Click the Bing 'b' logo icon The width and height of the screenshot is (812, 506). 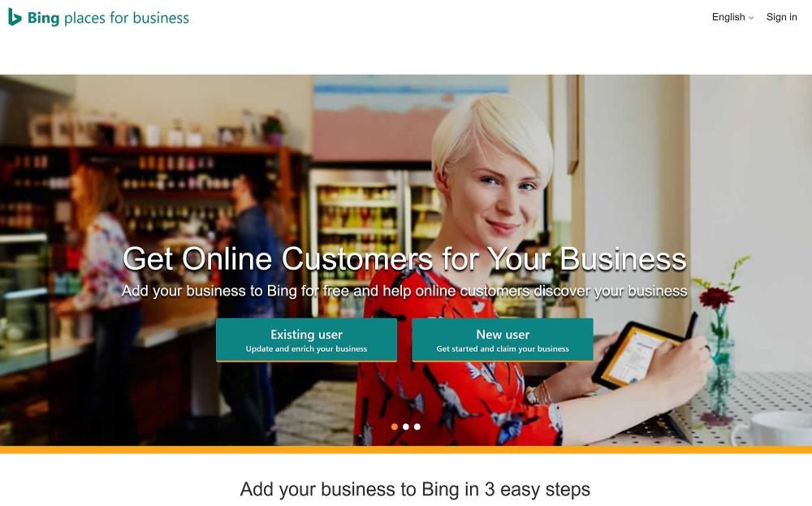tap(15, 17)
